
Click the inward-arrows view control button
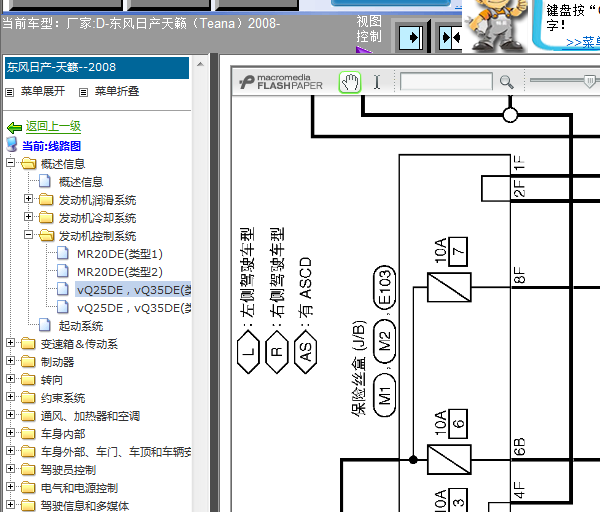point(451,38)
